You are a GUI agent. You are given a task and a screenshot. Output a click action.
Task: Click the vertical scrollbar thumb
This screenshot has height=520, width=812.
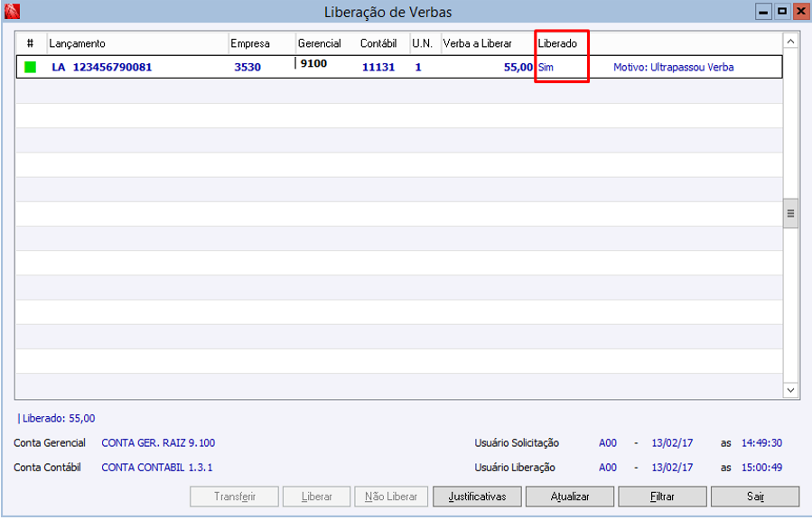point(790,213)
